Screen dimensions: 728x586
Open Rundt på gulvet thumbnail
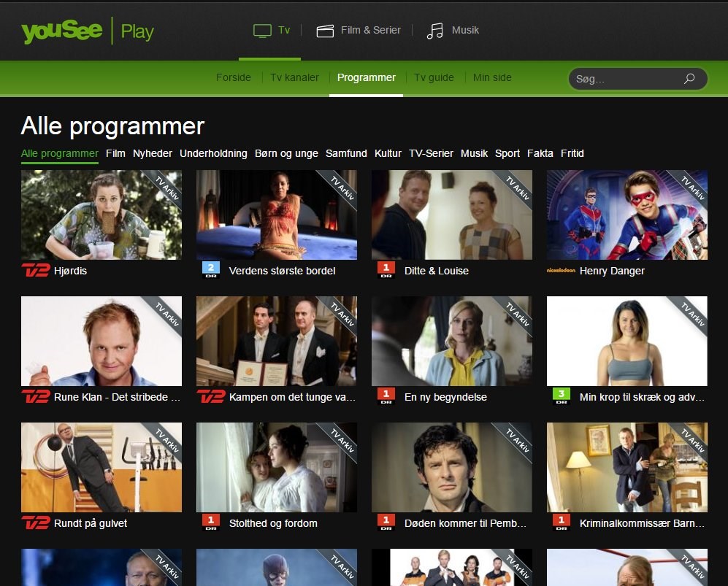click(101, 467)
